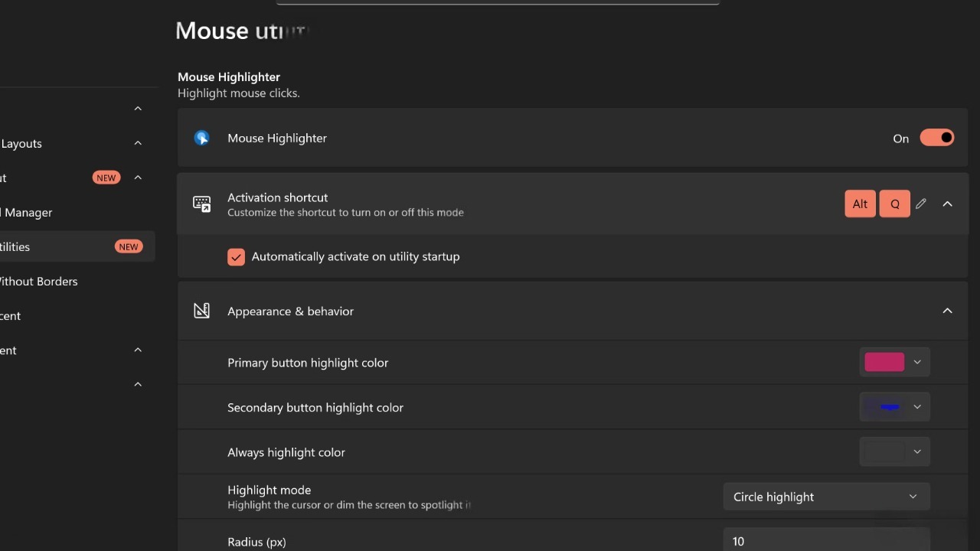Image resolution: width=980 pixels, height=551 pixels.
Task: Click the Mouse Highlighter cursor icon
Action: click(x=201, y=138)
